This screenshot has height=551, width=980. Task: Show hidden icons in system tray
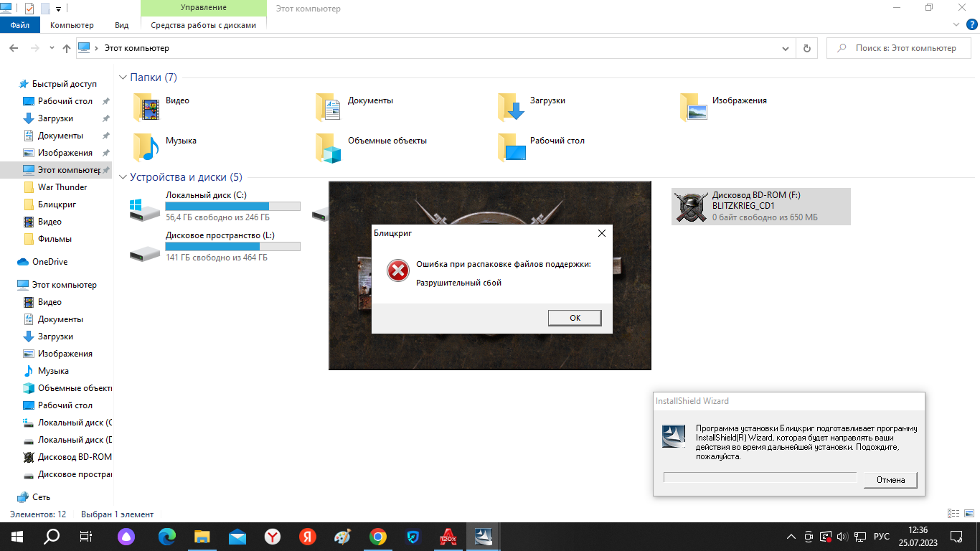[x=791, y=536]
